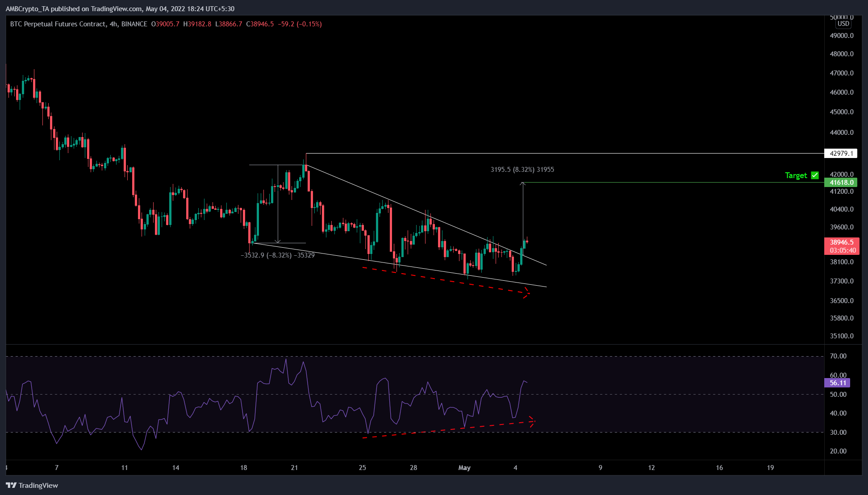Click the '3195.5 (8.32%) 31955' measurement label

(522, 170)
